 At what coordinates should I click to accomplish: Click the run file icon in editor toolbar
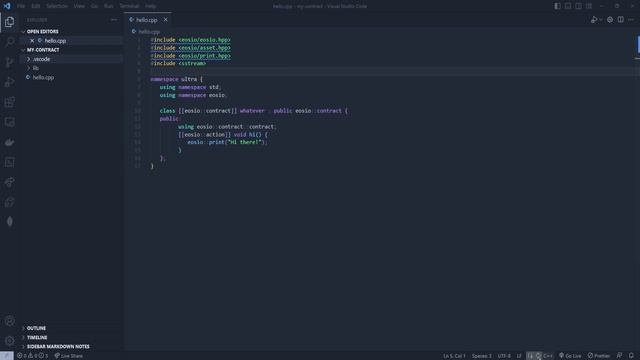coord(594,20)
